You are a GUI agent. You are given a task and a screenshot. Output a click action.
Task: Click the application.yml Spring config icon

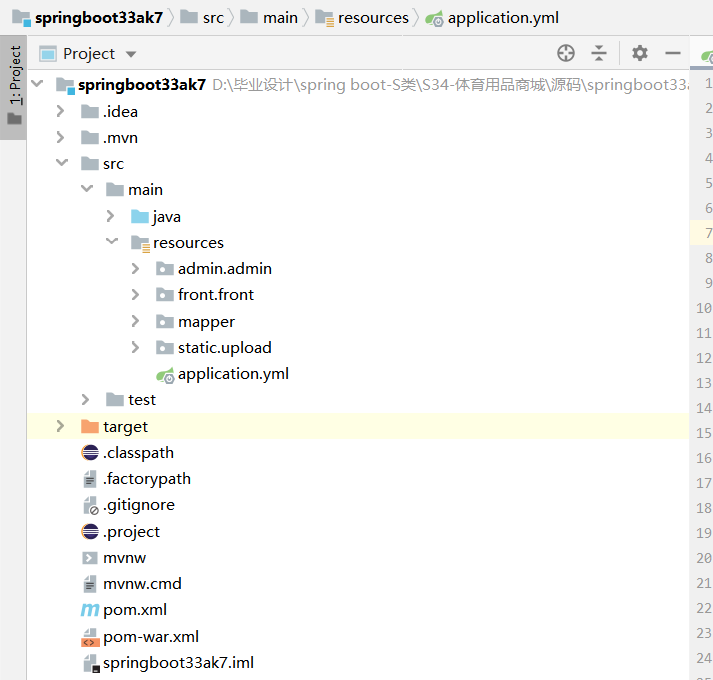pyautogui.click(x=165, y=374)
